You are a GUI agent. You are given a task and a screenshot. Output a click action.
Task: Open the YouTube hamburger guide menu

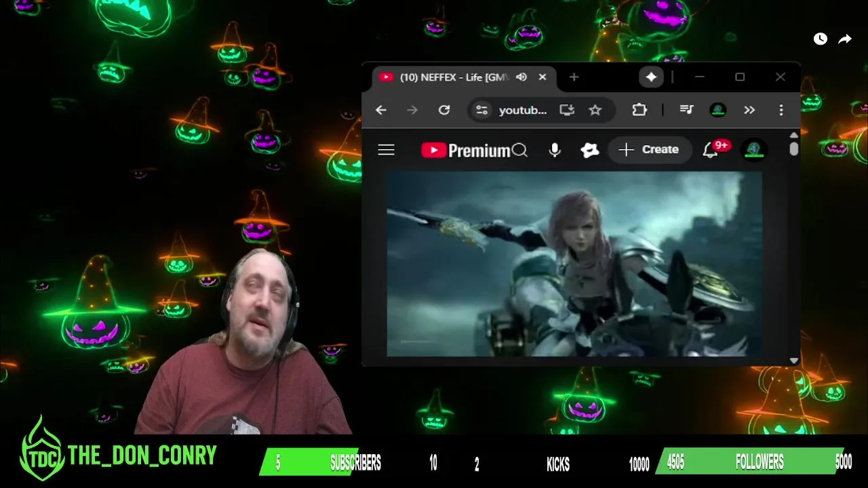(386, 150)
